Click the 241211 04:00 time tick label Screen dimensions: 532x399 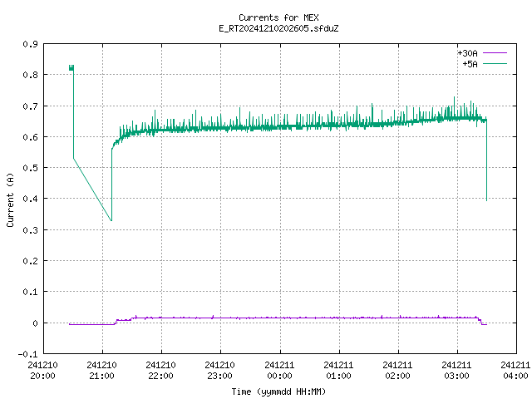(515, 371)
